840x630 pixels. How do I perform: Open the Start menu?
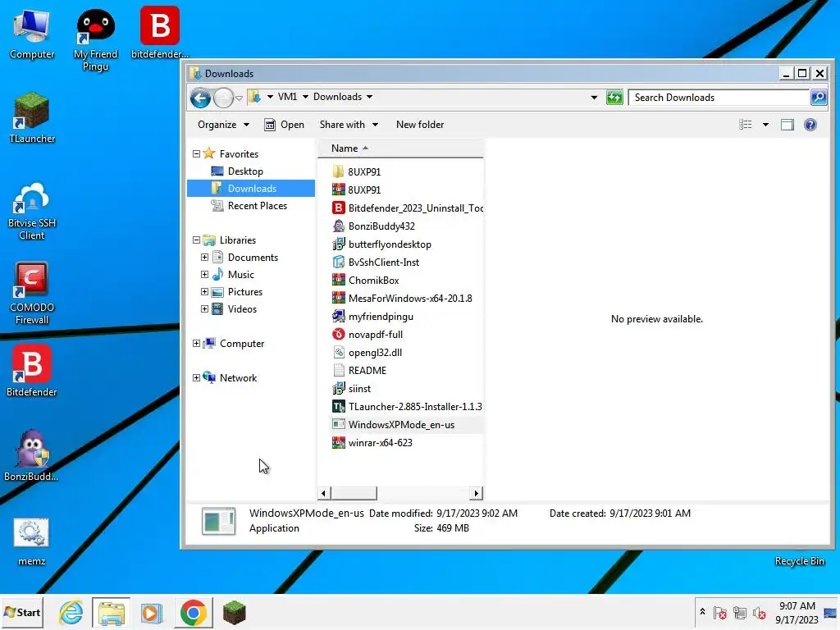[22, 612]
